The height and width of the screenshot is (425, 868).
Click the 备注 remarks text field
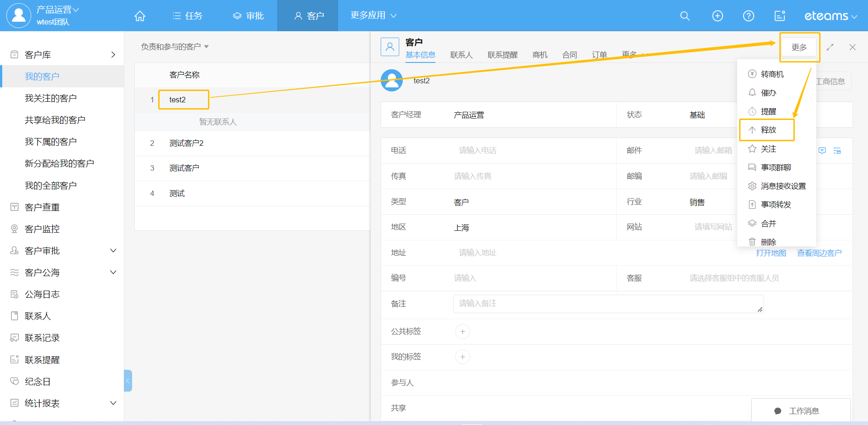coord(608,304)
